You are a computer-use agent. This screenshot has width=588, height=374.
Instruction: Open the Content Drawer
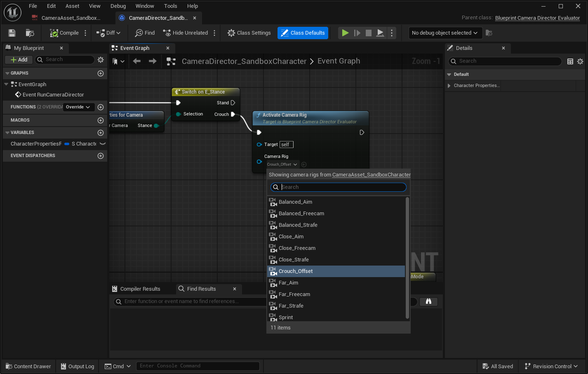click(x=28, y=366)
